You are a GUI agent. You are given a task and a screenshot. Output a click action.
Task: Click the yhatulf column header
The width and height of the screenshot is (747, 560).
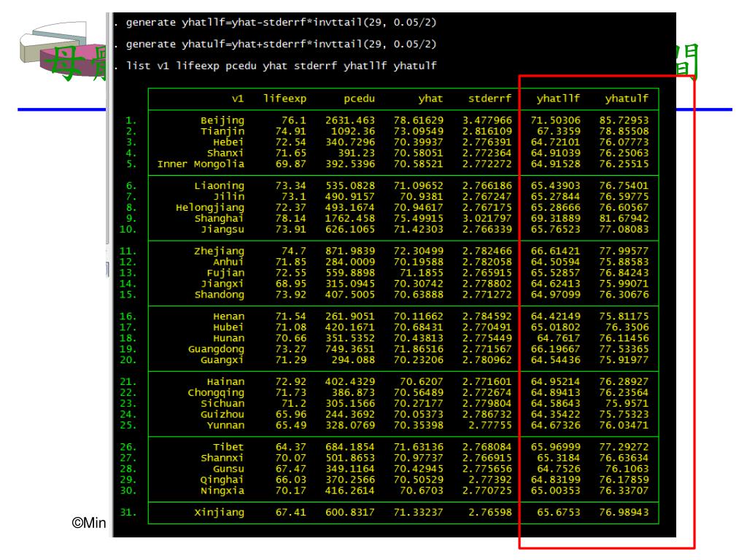tap(627, 98)
